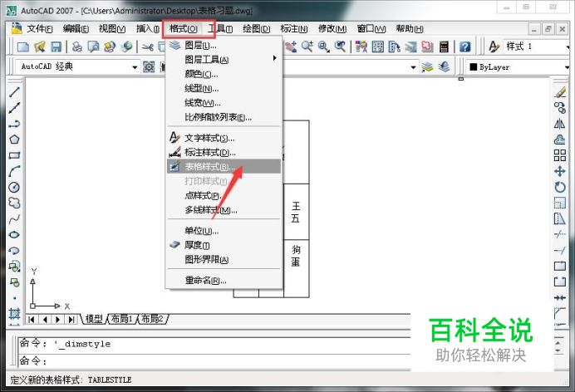Select the Revision Cloud tool
The image size is (575, 392).
pos(14,203)
